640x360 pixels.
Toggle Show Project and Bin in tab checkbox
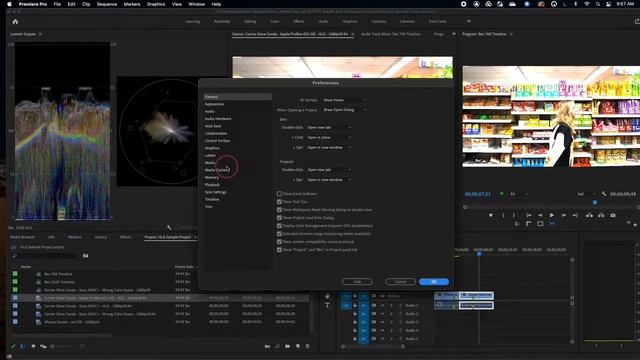point(279,249)
